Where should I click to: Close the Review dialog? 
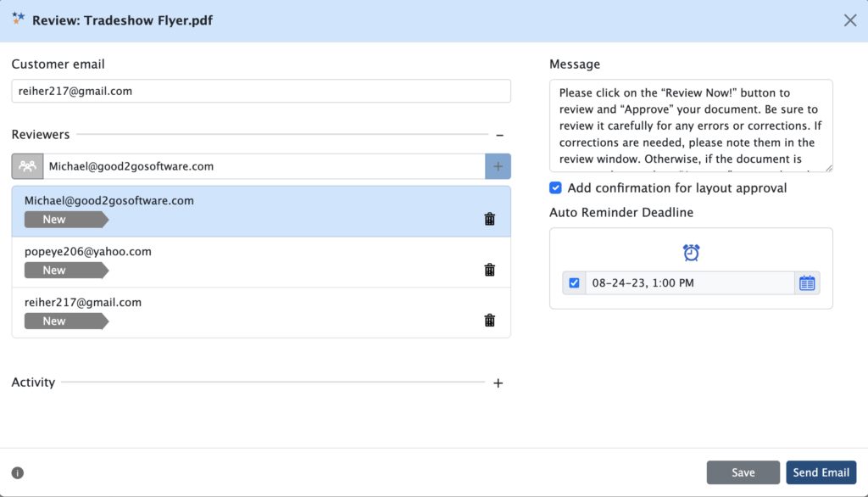(850, 20)
